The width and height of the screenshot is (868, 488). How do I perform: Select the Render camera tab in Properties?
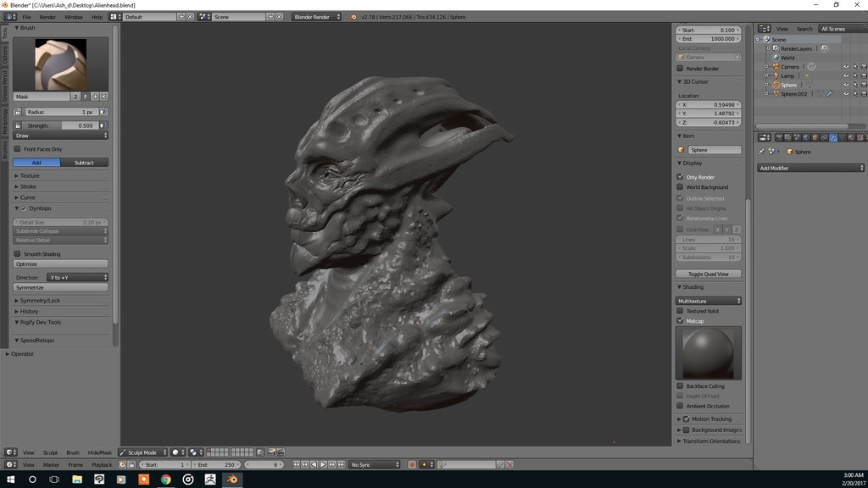point(779,137)
